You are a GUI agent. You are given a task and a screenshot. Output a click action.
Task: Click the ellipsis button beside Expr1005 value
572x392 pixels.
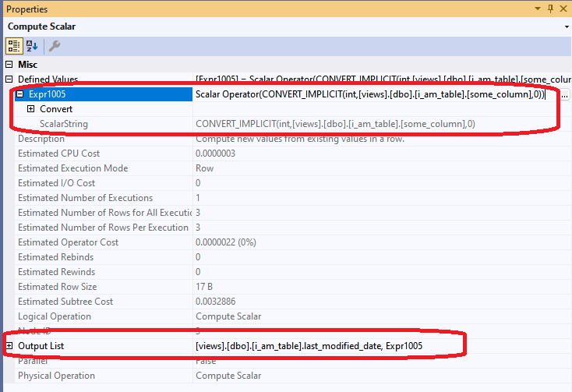[564, 94]
